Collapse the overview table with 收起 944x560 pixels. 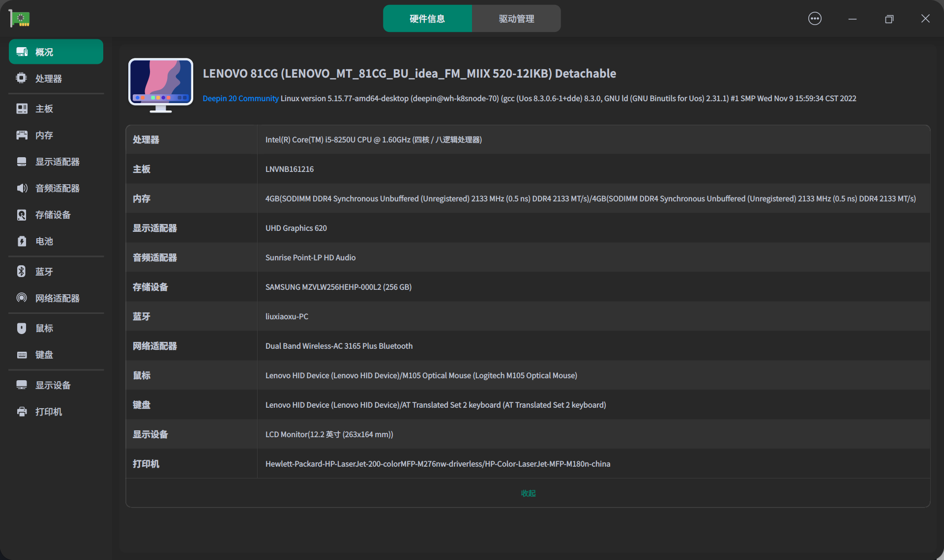tap(528, 493)
